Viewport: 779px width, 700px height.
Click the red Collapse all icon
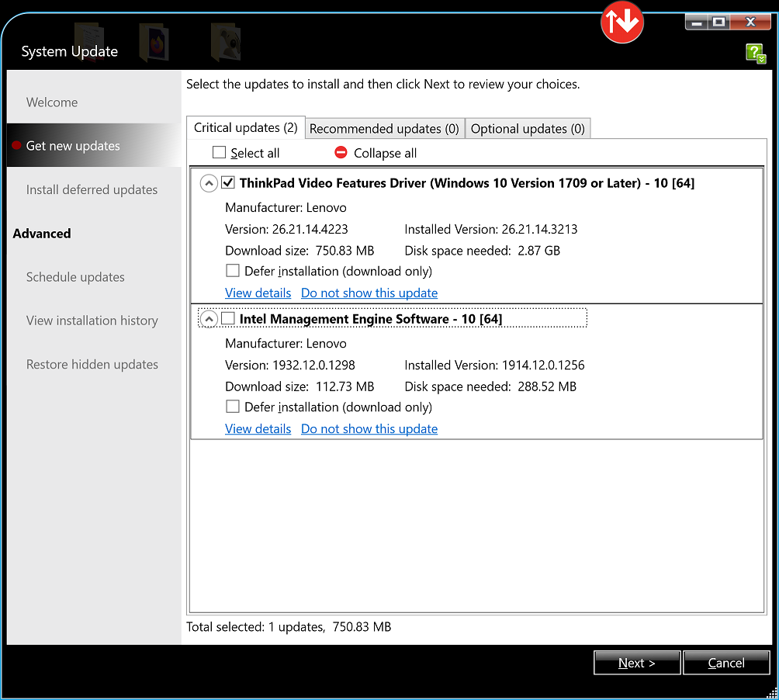(341, 152)
